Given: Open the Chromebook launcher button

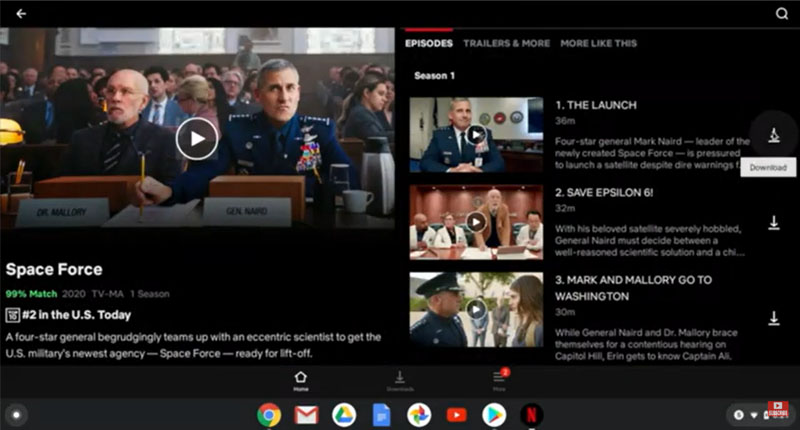Looking at the screenshot, I should (x=16, y=415).
